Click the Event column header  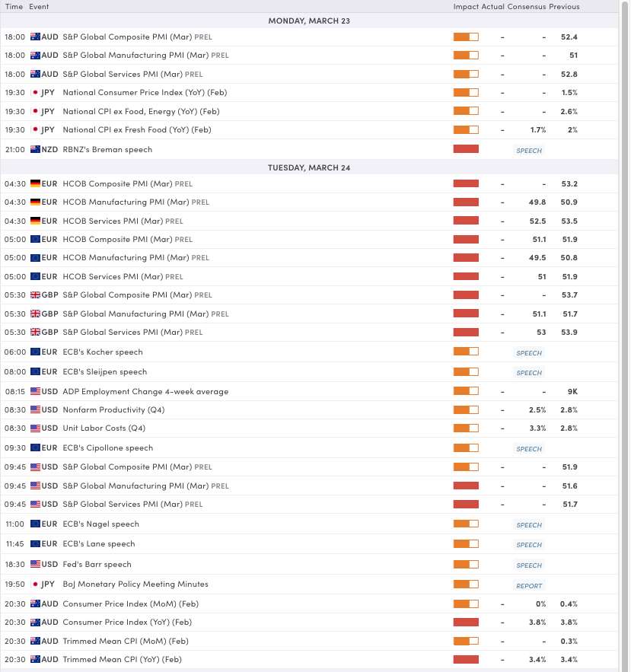click(39, 6)
